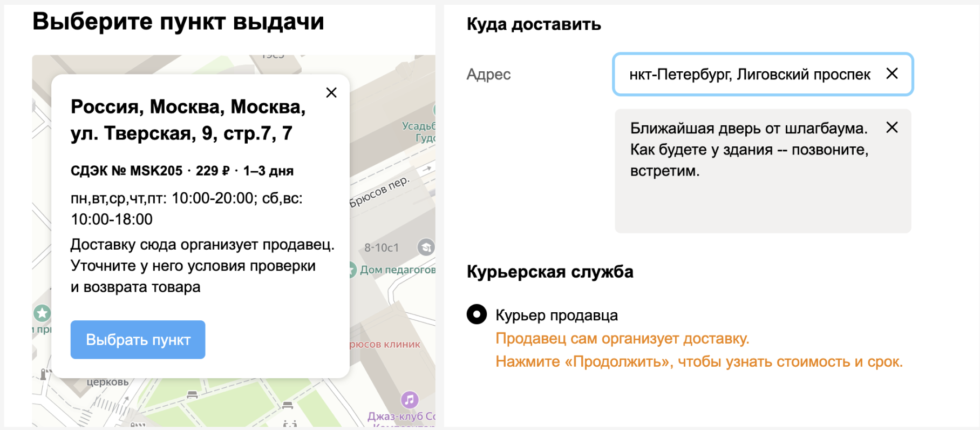This screenshot has width=980, height=430.
Task: Clear the courier comment text
Action: click(x=892, y=127)
